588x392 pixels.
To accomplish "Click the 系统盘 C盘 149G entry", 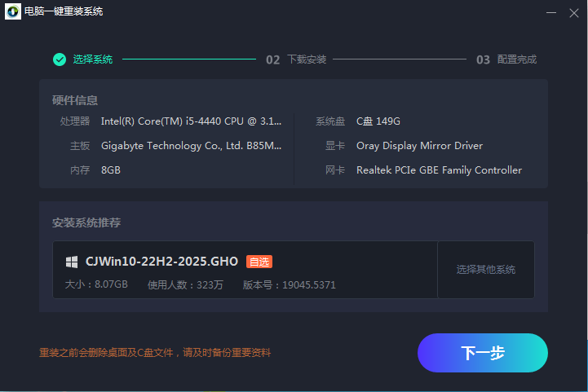I will coord(378,121).
